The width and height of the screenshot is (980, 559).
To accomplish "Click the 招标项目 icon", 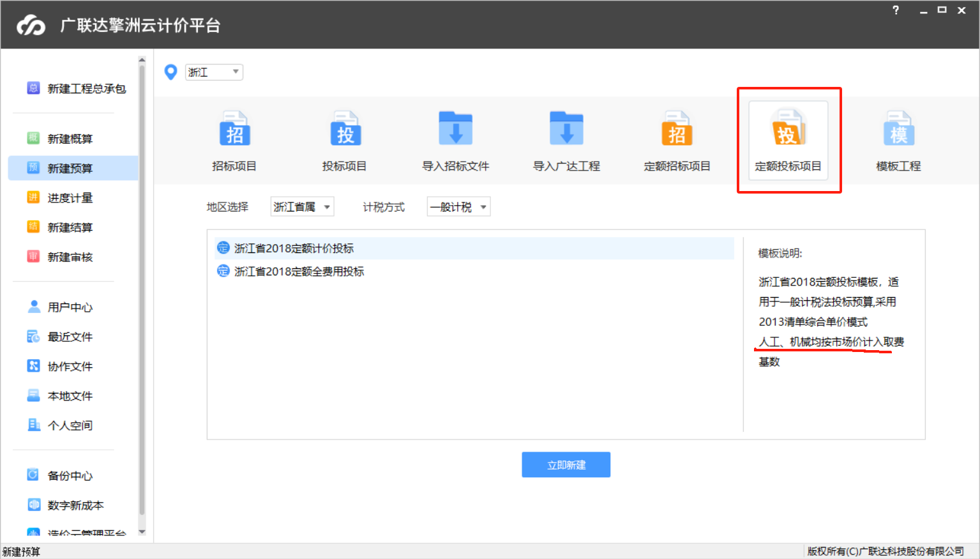I will [234, 128].
